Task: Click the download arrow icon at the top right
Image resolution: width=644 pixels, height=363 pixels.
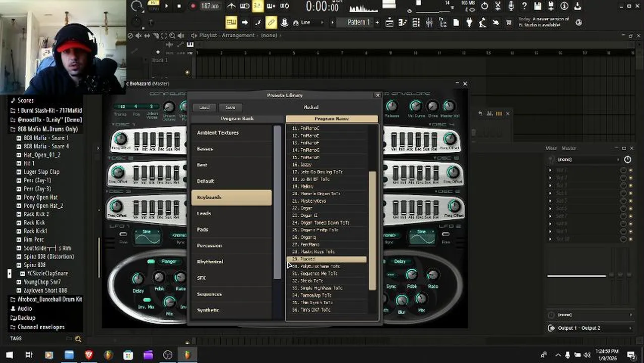Action: 577,6
